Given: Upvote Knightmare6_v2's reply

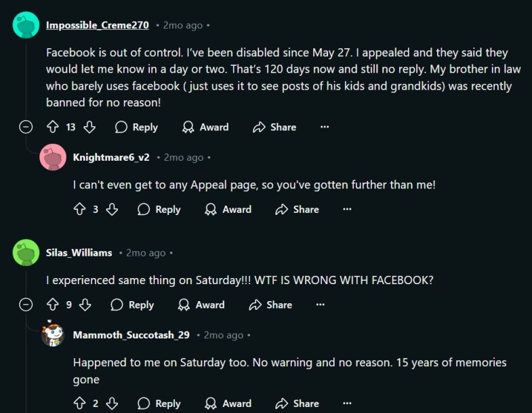Looking at the screenshot, I should pyautogui.click(x=80, y=210).
